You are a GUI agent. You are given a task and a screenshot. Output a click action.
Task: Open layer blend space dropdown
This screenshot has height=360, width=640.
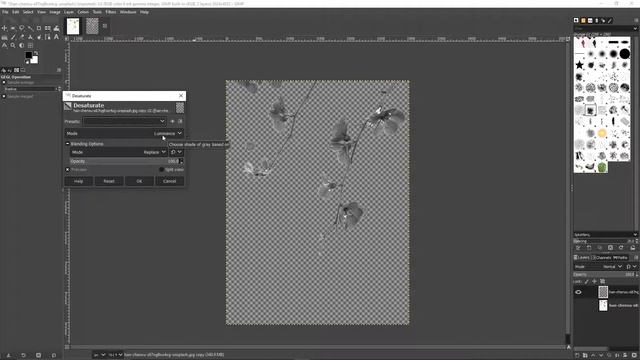click(x=631, y=267)
